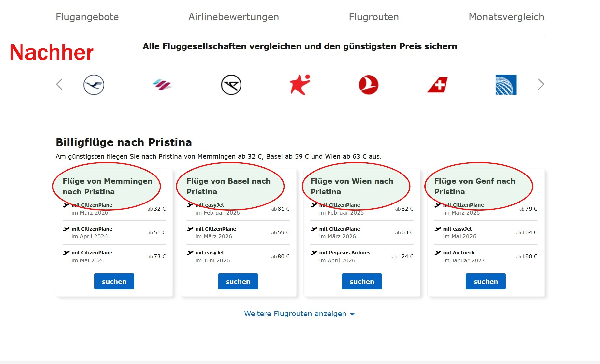Click the United Airlines globe logo
This screenshot has height=364, width=600.
506,85
